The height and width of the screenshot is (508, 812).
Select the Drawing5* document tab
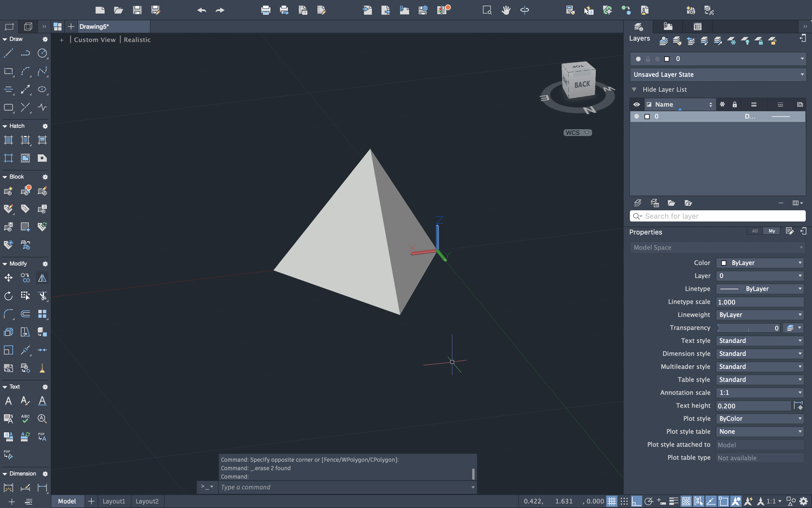[x=114, y=27]
